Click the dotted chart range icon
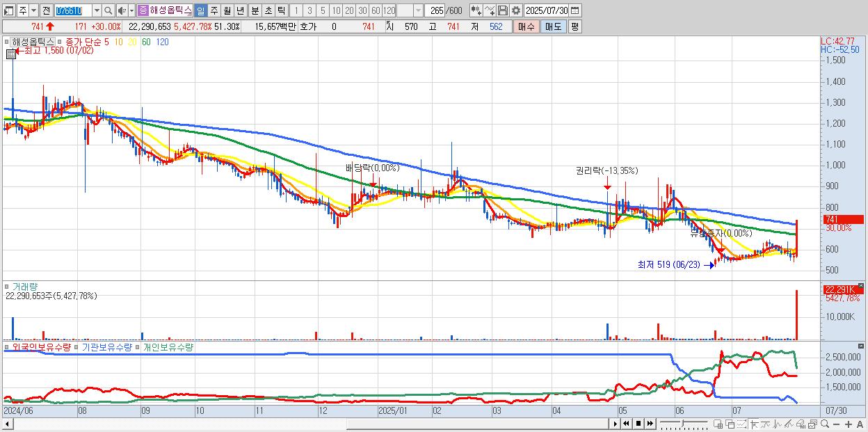This screenshot has height=432, width=868. pos(741,424)
